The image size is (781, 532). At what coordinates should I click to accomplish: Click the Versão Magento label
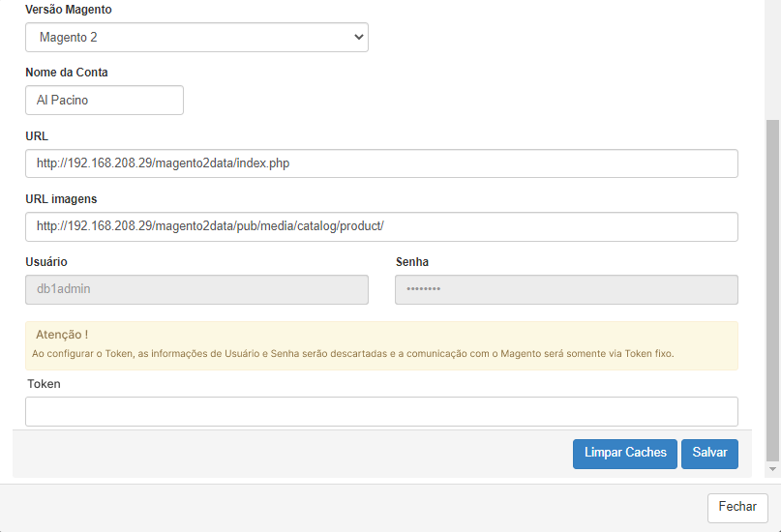point(69,10)
